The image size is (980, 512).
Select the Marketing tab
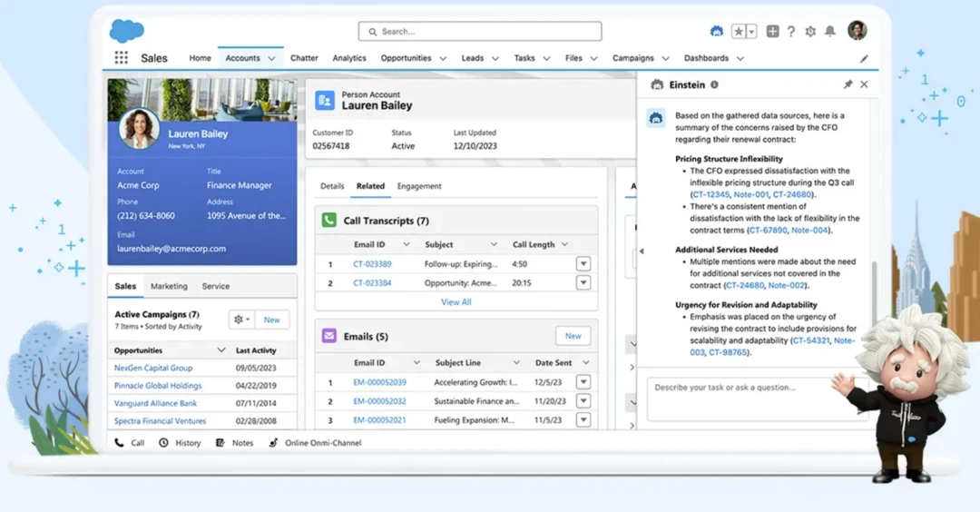[x=169, y=286]
